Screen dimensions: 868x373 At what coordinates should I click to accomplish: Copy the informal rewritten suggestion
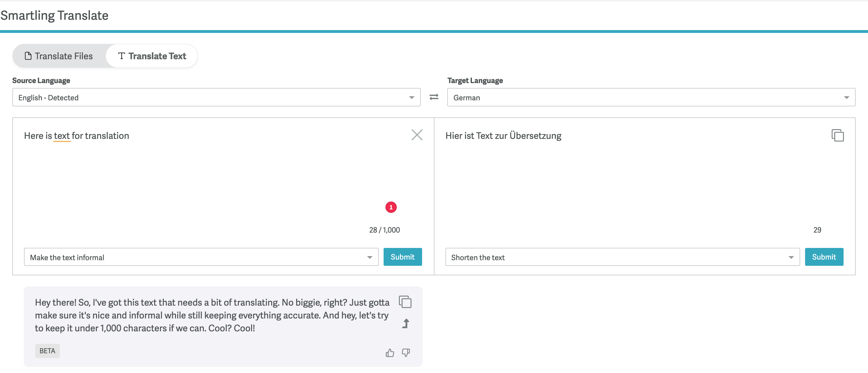point(405,302)
